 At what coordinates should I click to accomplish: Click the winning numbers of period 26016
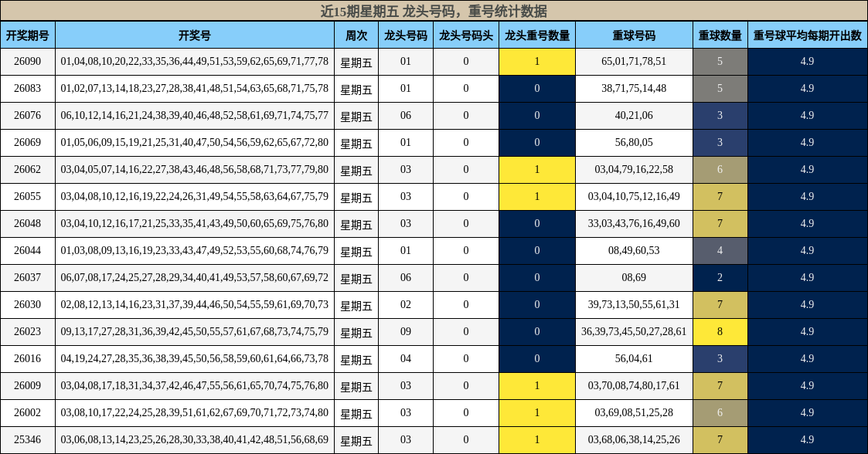click(193, 358)
